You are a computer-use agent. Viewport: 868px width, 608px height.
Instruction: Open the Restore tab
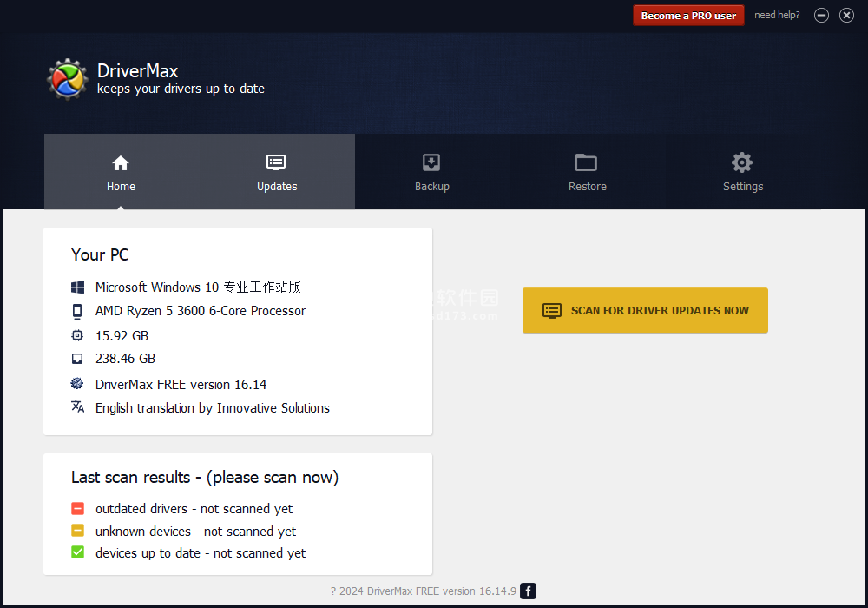588,172
